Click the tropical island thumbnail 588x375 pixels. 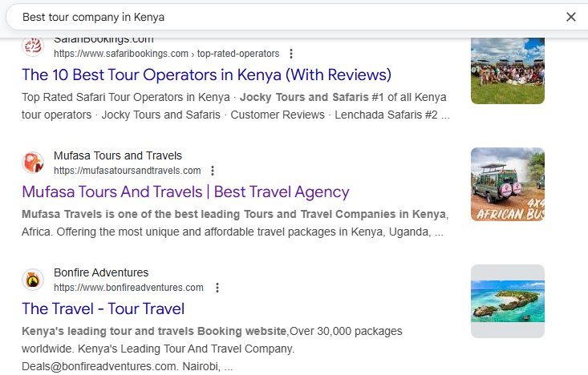[508, 301]
